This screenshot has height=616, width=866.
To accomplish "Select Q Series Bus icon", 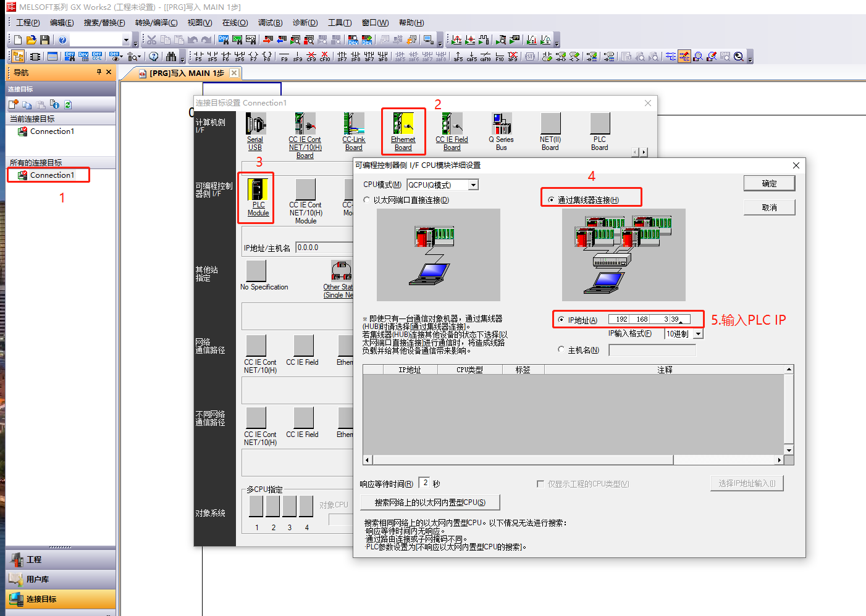I will [x=502, y=132].
